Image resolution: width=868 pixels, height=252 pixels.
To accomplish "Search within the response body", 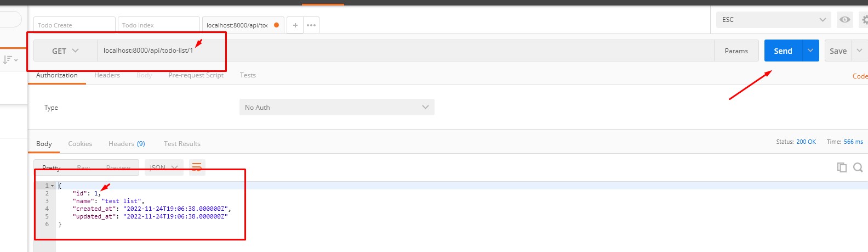I will coord(858,167).
